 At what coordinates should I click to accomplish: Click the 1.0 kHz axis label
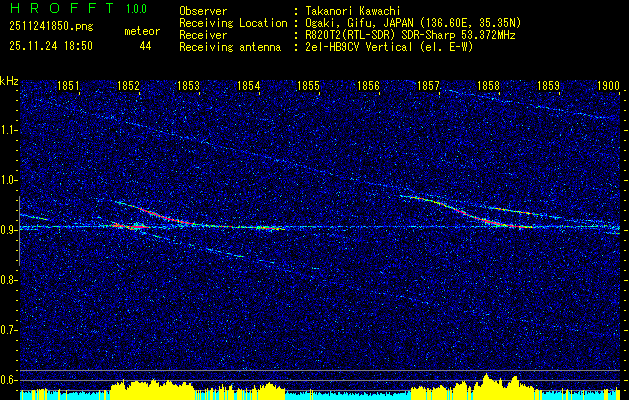[x=8, y=180]
